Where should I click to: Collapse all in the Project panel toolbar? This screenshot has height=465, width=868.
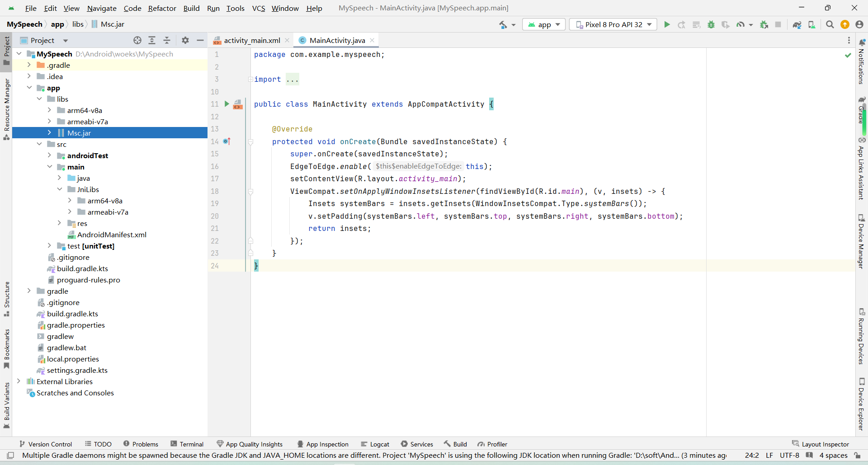tap(167, 40)
